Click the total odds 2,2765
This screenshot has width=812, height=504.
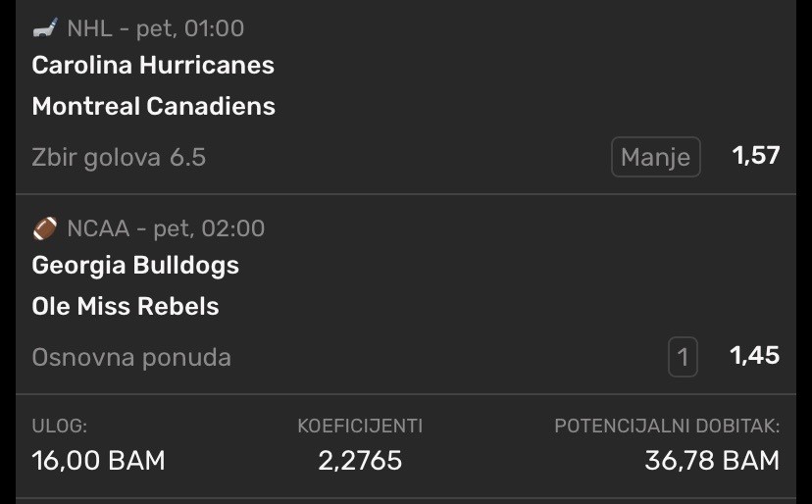(x=360, y=460)
